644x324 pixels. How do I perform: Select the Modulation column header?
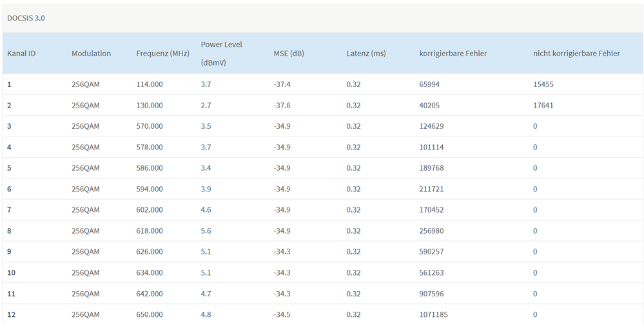coord(91,53)
